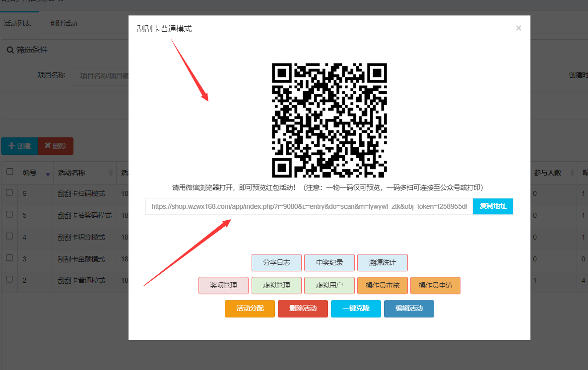Check the checkbox for row 6
The height and width of the screenshot is (370, 588).
[9, 192]
